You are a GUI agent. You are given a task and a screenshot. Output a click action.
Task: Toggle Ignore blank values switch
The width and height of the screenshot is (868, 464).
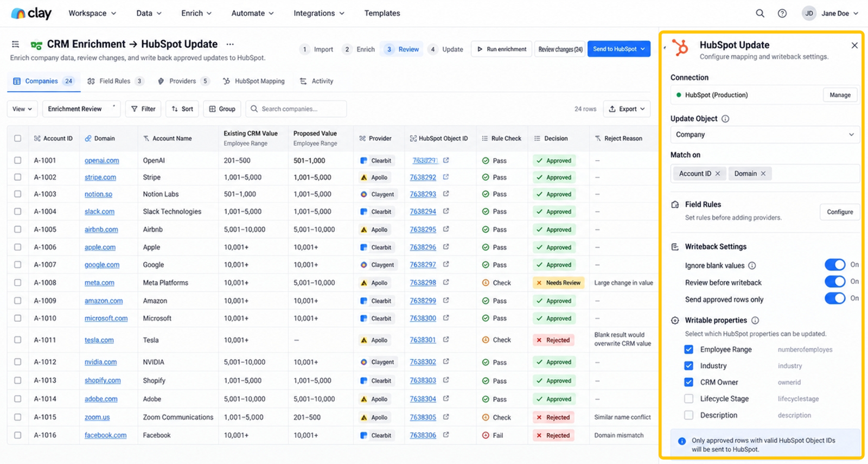tap(835, 265)
